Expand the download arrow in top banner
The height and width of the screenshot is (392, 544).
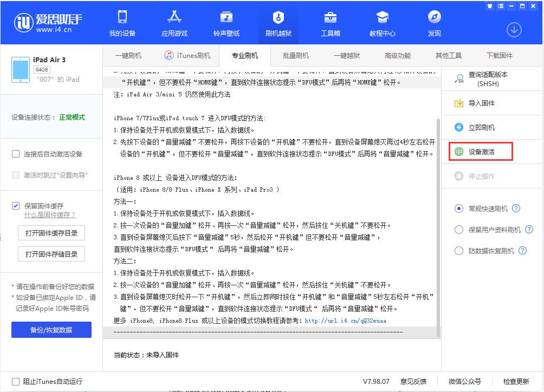coord(513,30)
